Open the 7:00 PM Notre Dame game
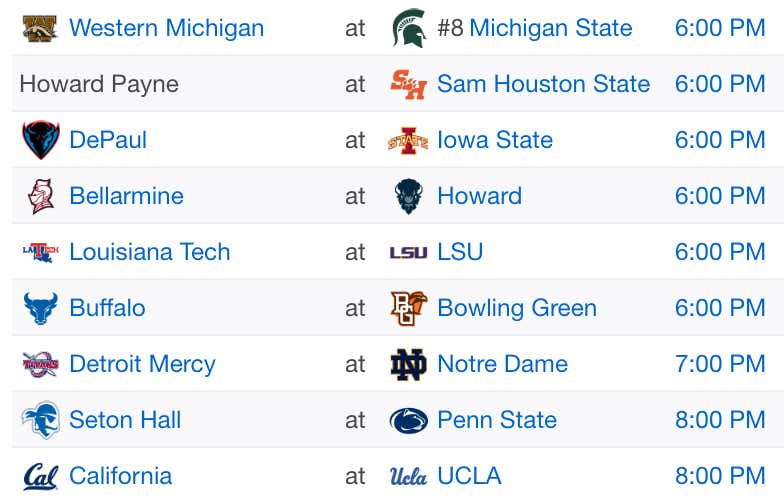Image resolution: width=784 pixels, height=500 pixels. coord(720,364)
